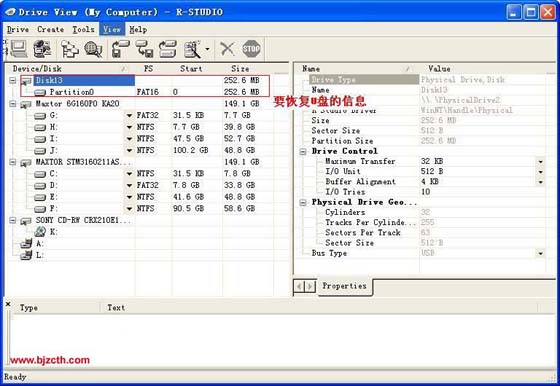Click the left arrow beside Properties tab
Image resolution: width=560 pixels, height=386 pixels.
[x=299, y=286]
